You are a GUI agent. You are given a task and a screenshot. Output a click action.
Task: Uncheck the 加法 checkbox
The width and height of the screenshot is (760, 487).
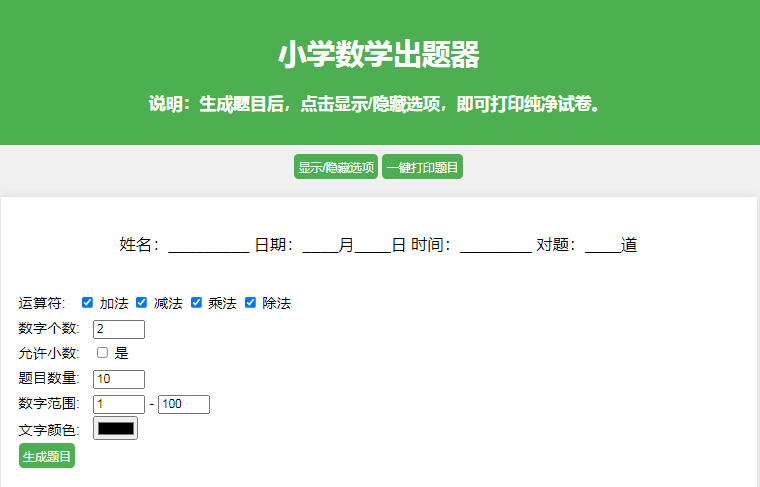tap(87, 302)
